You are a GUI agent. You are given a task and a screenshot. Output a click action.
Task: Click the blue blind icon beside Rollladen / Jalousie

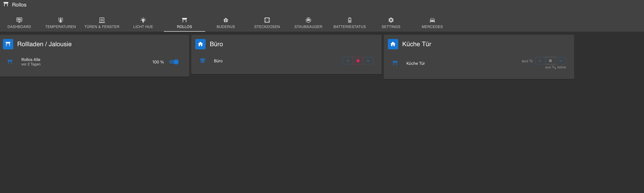click(x=8, y=44)
